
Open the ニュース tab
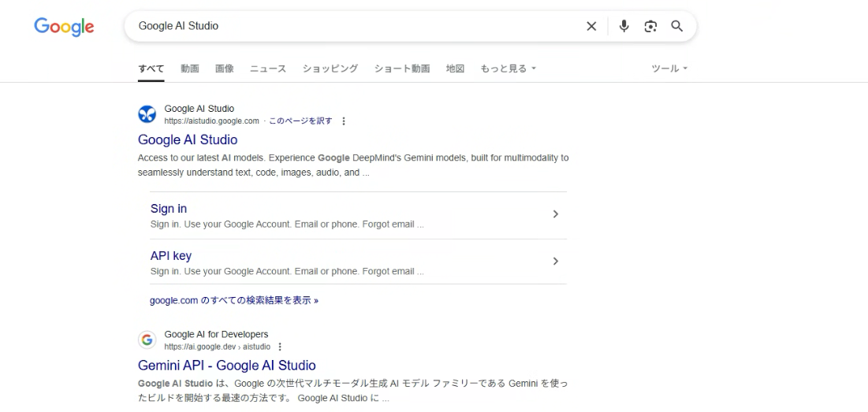click(268, 69)
